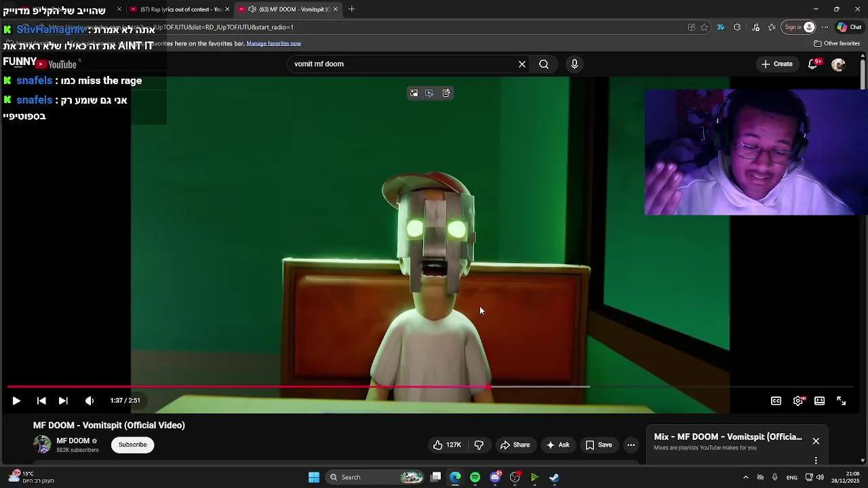
Task: Open the browser extensions puzzle icon
Action: [x=737, y=27]
